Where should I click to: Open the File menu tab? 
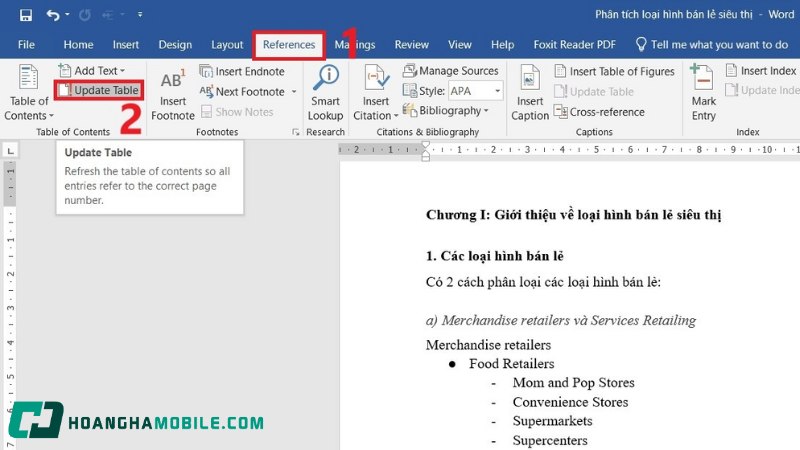(x=26, y=45)
